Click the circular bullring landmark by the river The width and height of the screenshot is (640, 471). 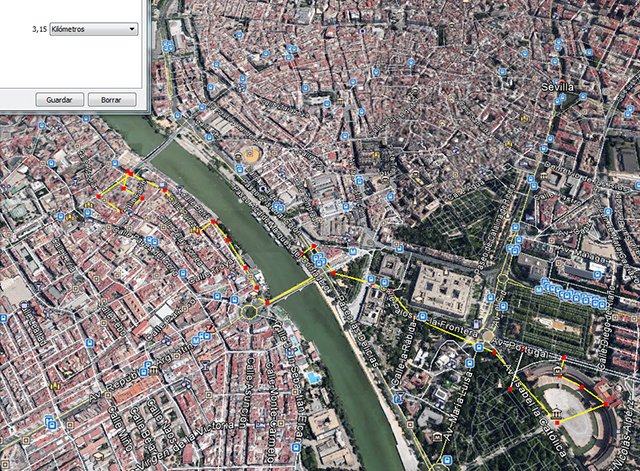click(x=249, y=155)
